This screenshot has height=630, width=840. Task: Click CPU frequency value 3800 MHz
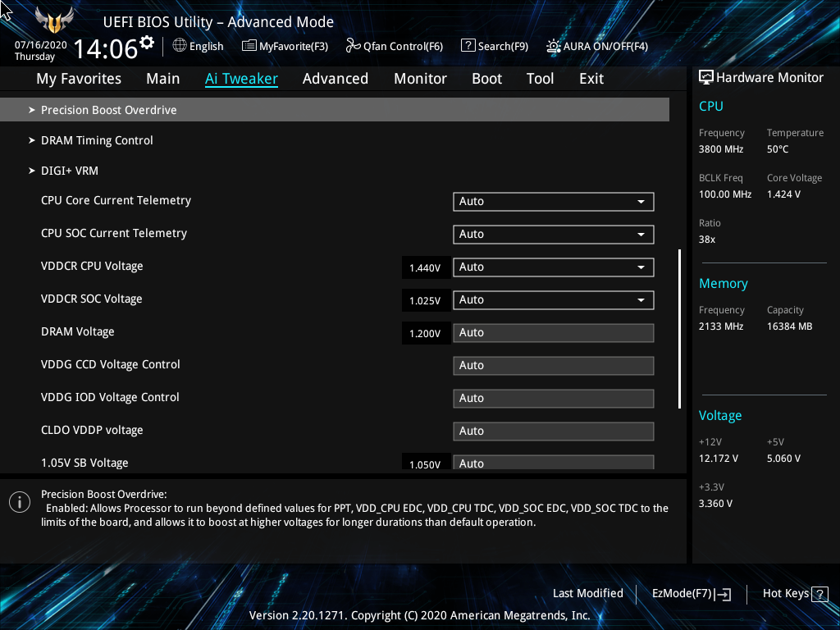tap(721, 149)
